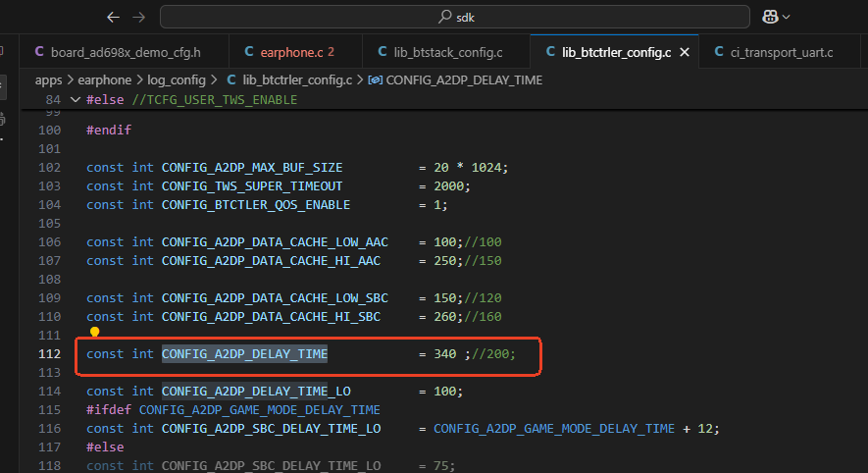Open the apps breadcrumb segment
The width and height of the screenshot is (868, 473).
49,80
